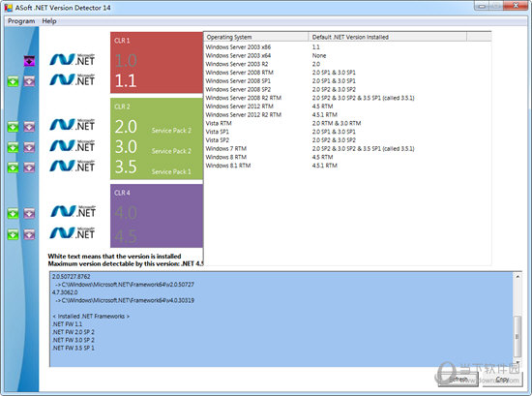Select the Windows Server 2008 SP2 row
Screen dimensions: 532x396
click(x=347, y=89)
